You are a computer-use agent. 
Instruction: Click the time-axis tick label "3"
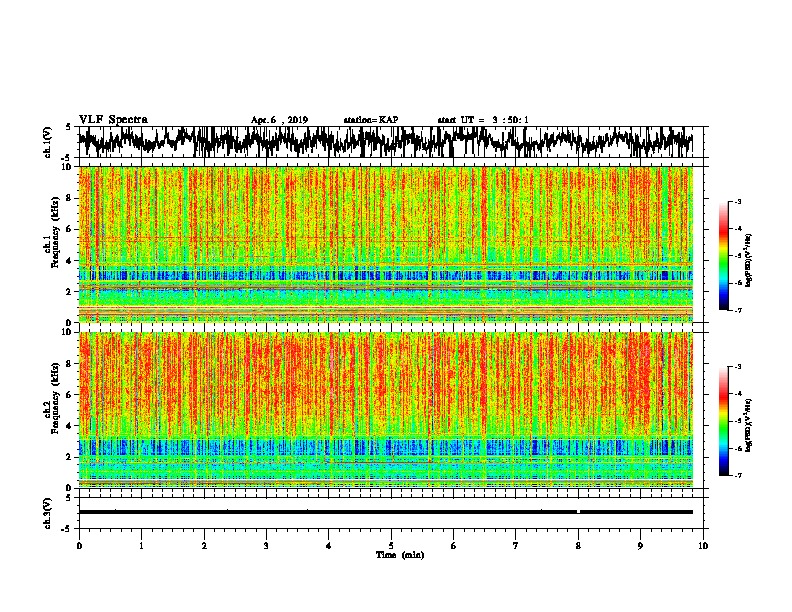pos(266,545)
